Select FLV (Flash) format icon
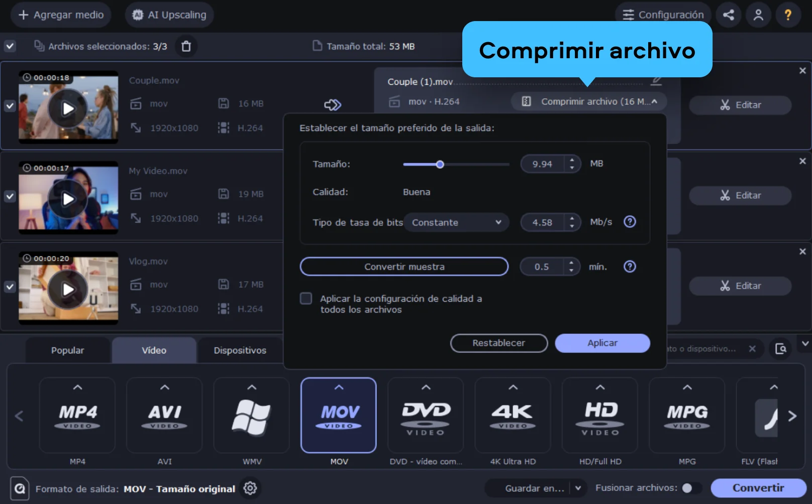 click(x=757, y=416)
